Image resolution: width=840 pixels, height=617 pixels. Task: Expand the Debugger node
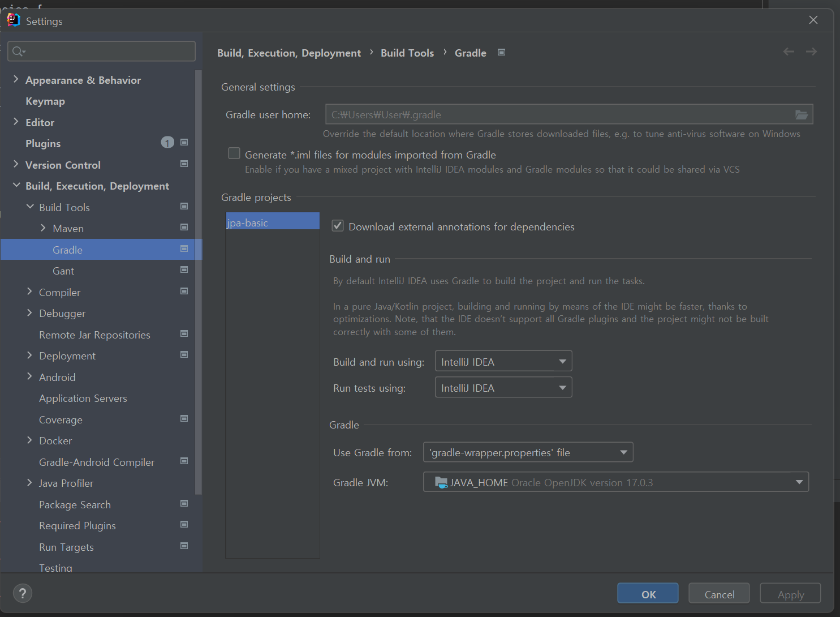point(29,312)
